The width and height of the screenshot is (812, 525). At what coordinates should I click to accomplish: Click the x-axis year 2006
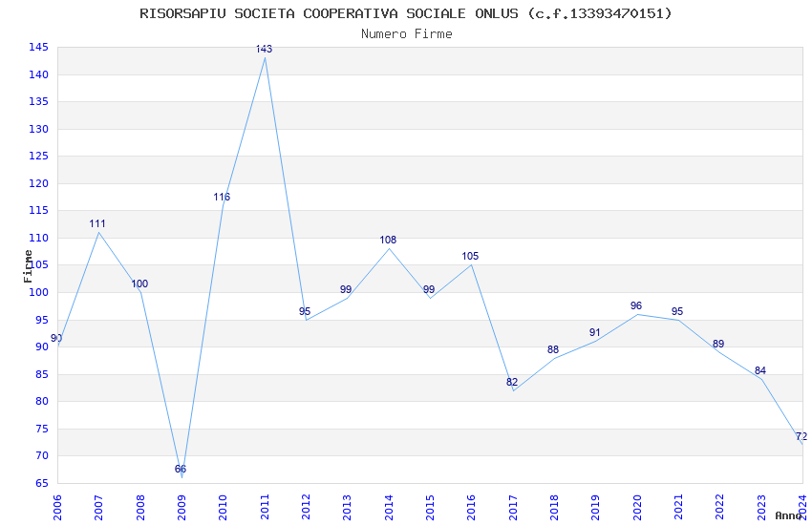[x=57, y=508]
